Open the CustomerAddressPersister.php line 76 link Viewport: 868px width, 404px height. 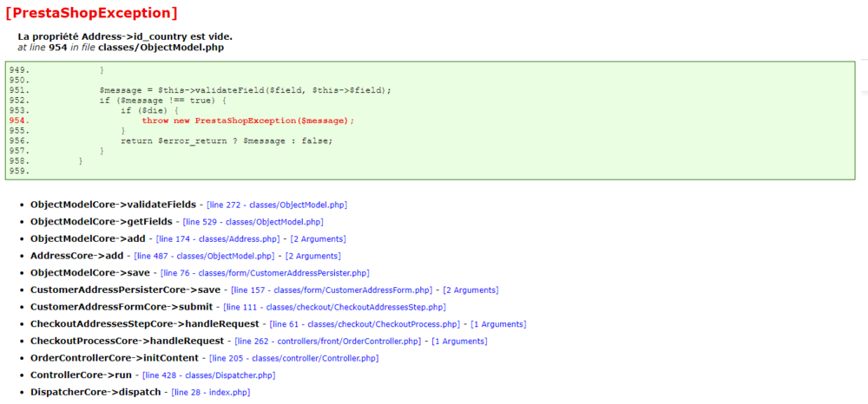265,274
